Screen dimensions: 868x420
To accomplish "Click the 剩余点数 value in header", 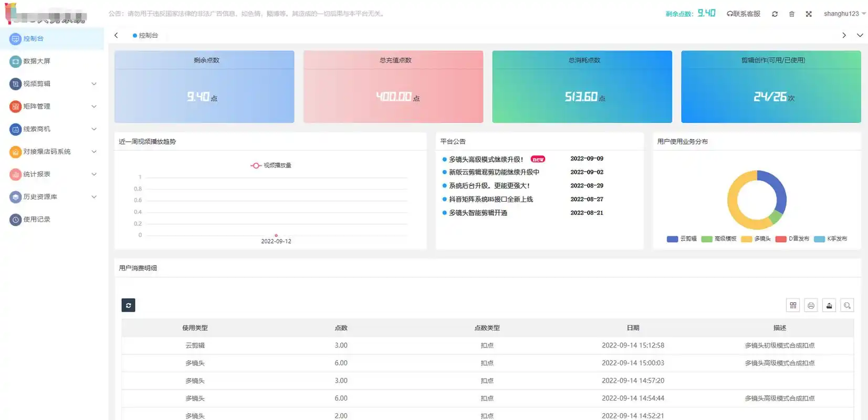I will [x=706, y=13].
